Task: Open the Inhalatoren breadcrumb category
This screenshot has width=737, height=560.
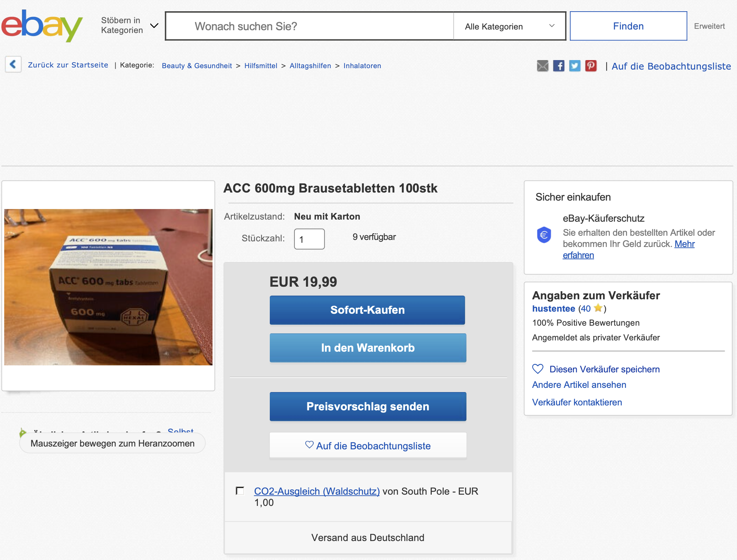Action: (x=362, y=66)
